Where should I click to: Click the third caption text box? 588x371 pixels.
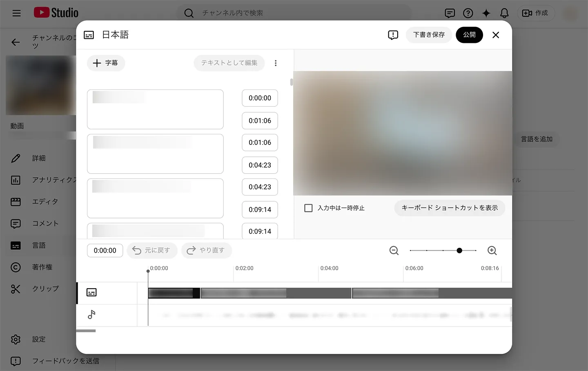pyautogui.click(x=155, y=198)
